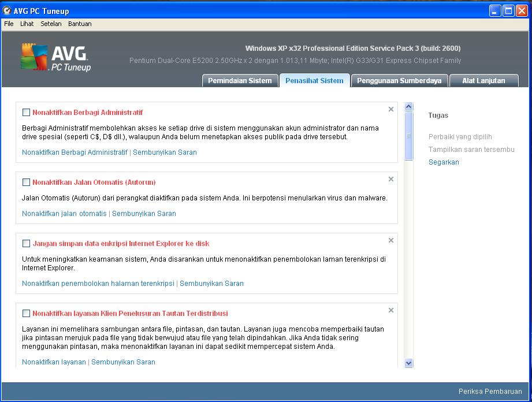Click the scrollbar up arrow
The height and width of the screenshot is (402, 532).
pyautogui.click(x=409, y=106)
